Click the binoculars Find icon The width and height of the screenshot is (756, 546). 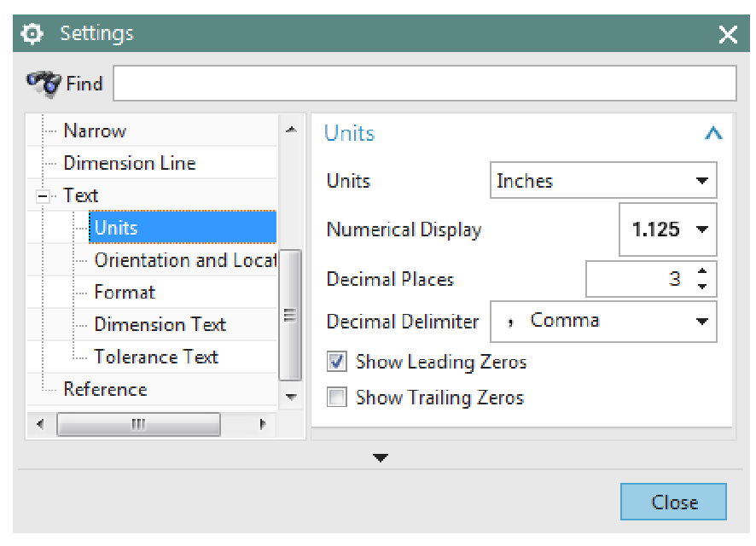44,84
